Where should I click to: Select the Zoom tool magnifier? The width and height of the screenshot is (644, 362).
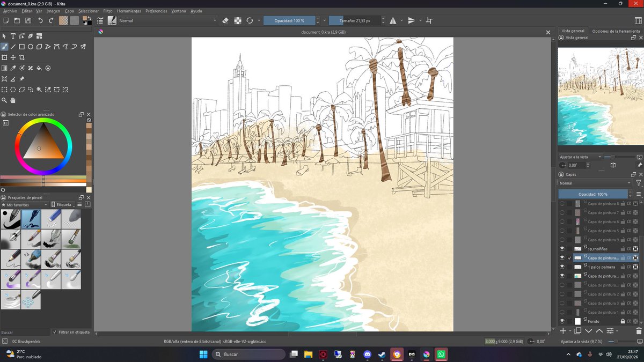pos(4,100)
